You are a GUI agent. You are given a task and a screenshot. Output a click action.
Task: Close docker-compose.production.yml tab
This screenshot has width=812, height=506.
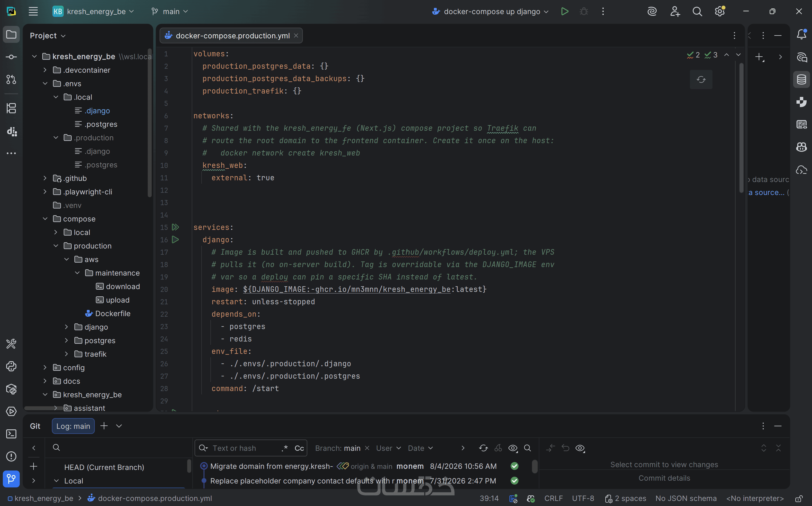coord(296,35)
